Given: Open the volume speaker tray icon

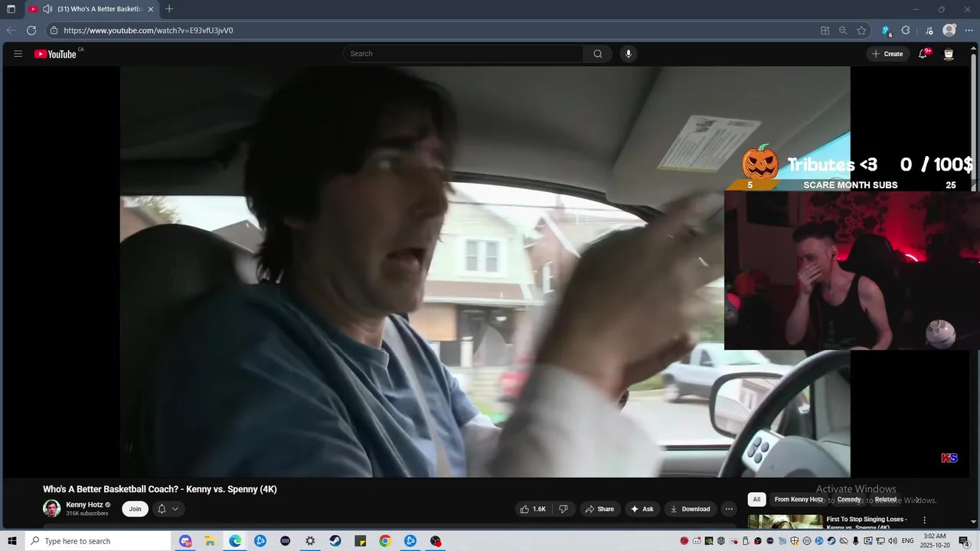Looking at the screenshot, I should [893, 541].
